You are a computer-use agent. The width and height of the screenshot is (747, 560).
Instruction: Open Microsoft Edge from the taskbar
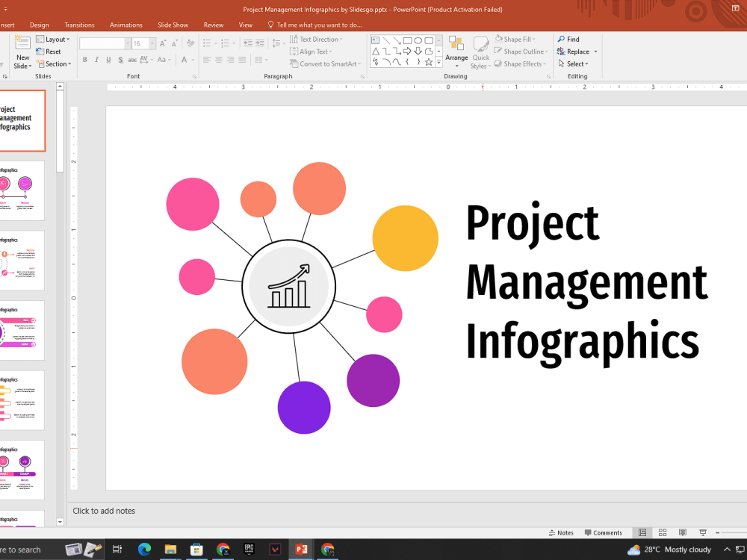(x=144, y=550)
